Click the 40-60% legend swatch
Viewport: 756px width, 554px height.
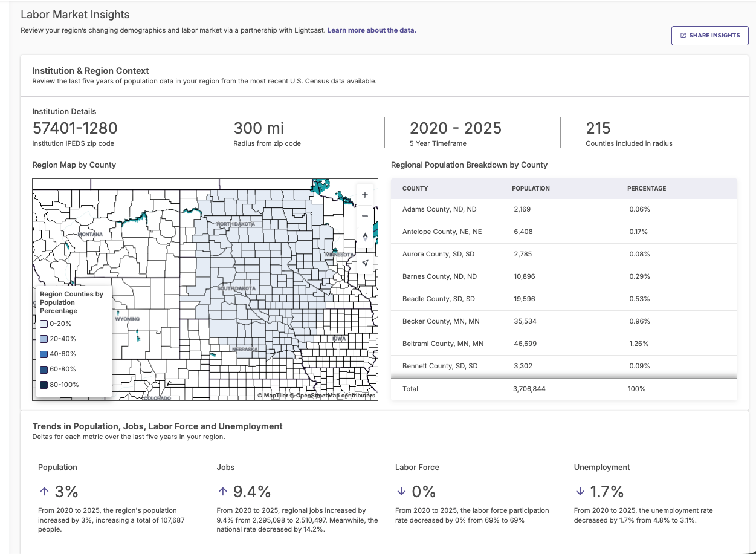point(44,354)
